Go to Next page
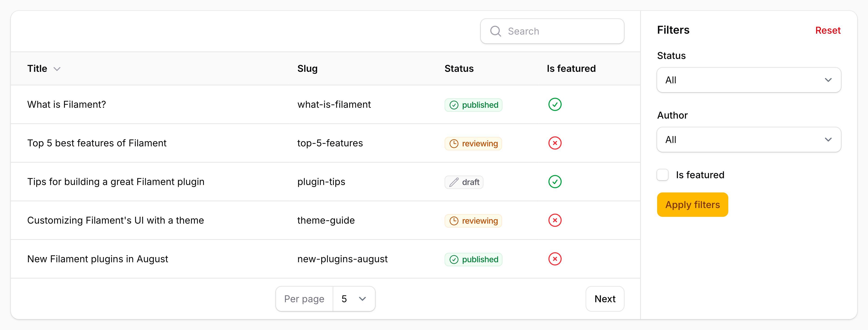The image size is (868, 330). coord(605,299)
